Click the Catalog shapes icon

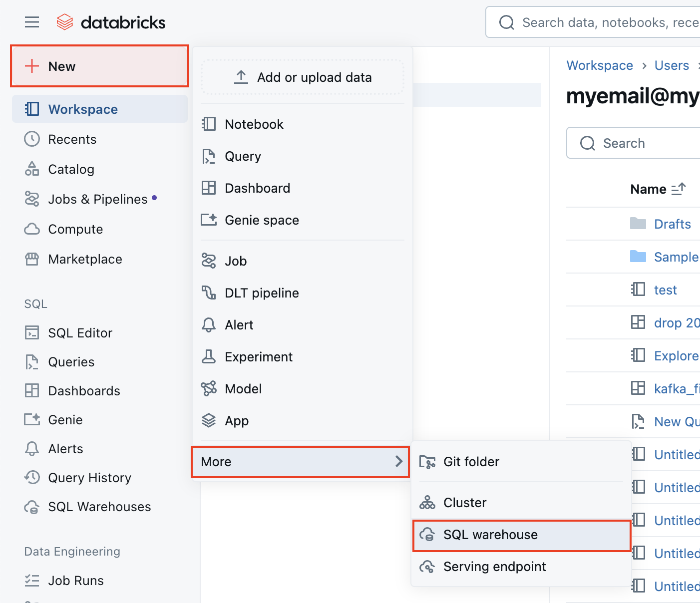point(32,169)
